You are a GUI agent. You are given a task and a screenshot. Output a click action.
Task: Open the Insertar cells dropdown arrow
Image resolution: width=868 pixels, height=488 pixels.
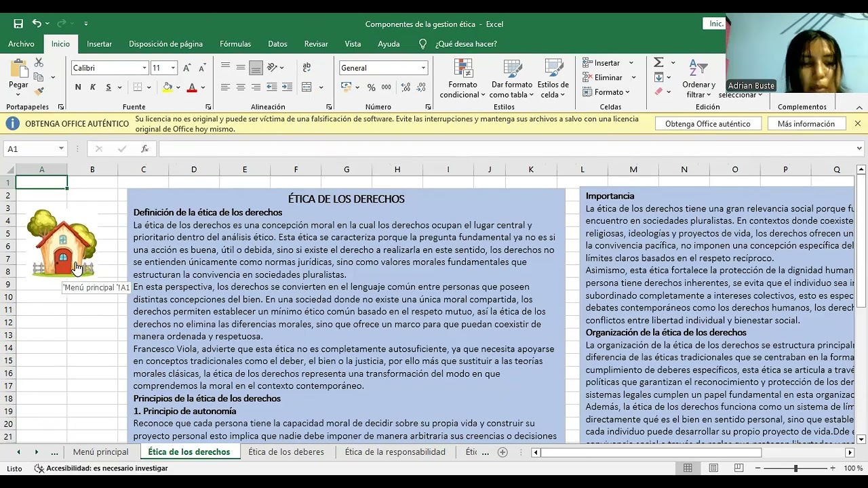tap(631, 62)
